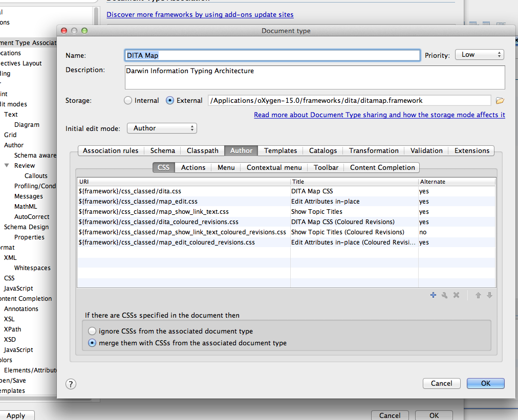The image size is (518, 420).
Task: Open the Contextual menu subtab
Action: tap(274, 167)
